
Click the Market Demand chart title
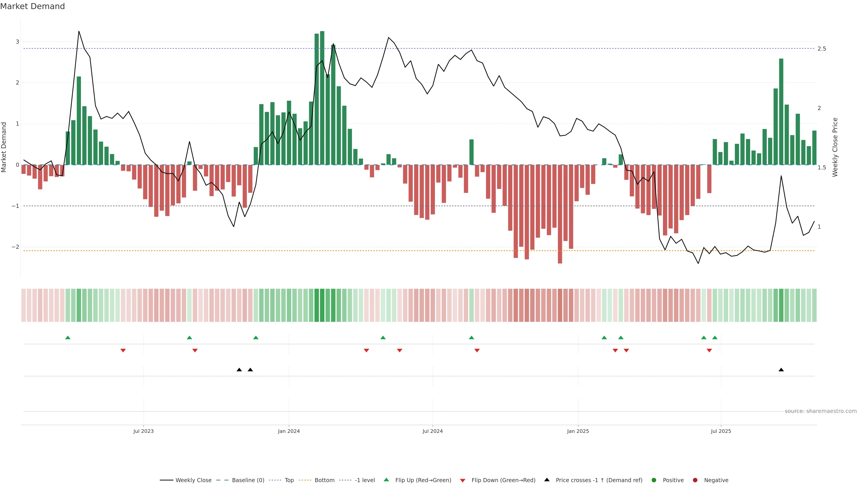32,6
